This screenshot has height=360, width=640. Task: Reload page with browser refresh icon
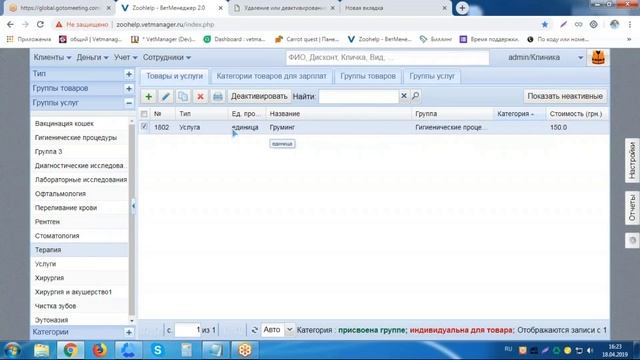pyautogui.click(x=40, y=24)
